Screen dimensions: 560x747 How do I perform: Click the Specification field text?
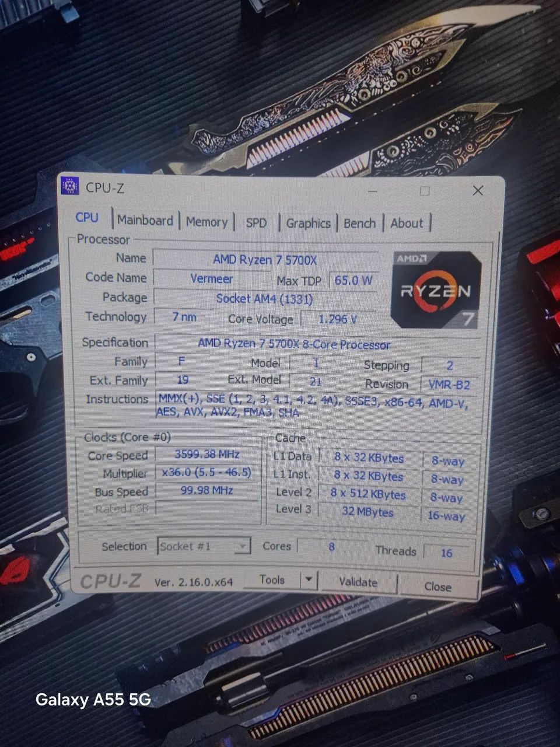click(x=294, y=344)
